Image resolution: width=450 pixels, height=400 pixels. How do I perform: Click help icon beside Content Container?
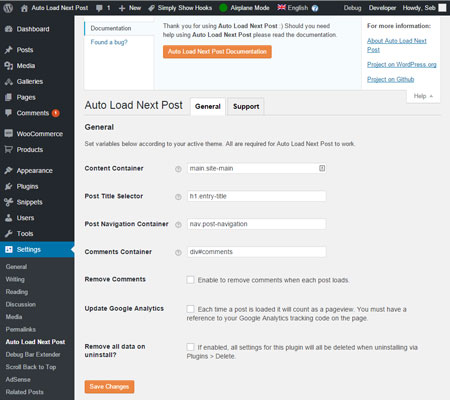click(x=178, y=169)
